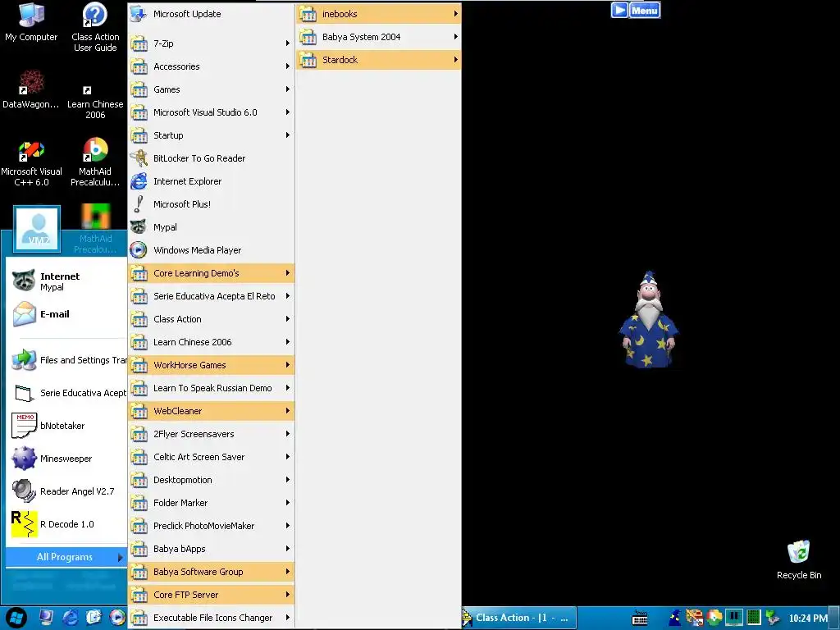Open BitLocker To Go Reader
This screenshot has height=630, width=840.
(x=212, y=158)
